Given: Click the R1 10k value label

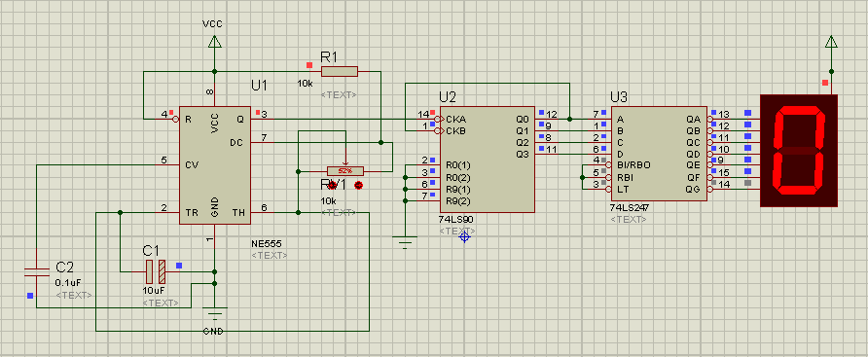Looking at the screenshot, I should (305, 84).
